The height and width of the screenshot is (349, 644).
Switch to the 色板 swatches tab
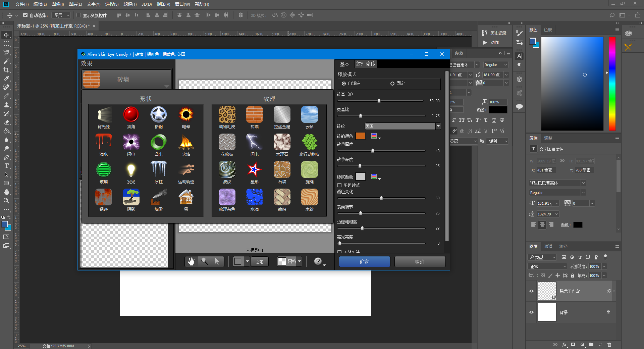click(x=548, y=30)
